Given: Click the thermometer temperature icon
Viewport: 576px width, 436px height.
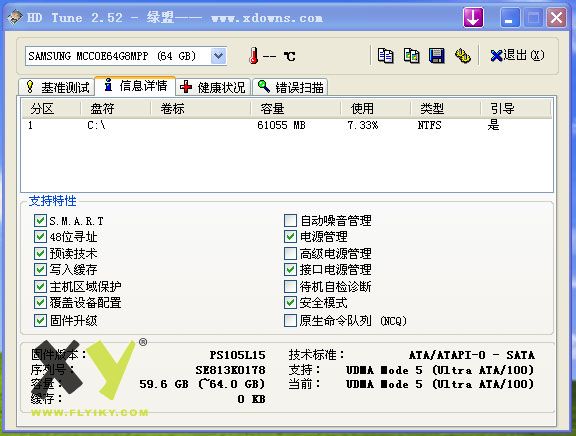Looking at the screenshot, I should [253, 56].
